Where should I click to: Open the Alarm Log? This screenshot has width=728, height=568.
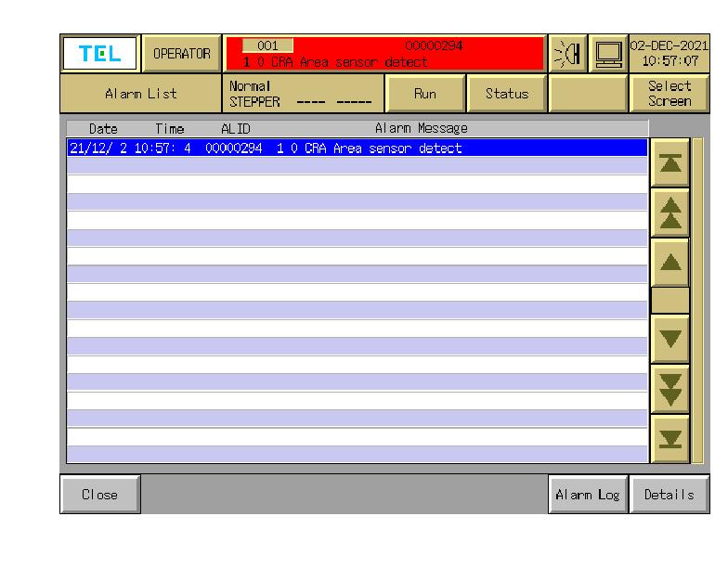pos(587,495)
